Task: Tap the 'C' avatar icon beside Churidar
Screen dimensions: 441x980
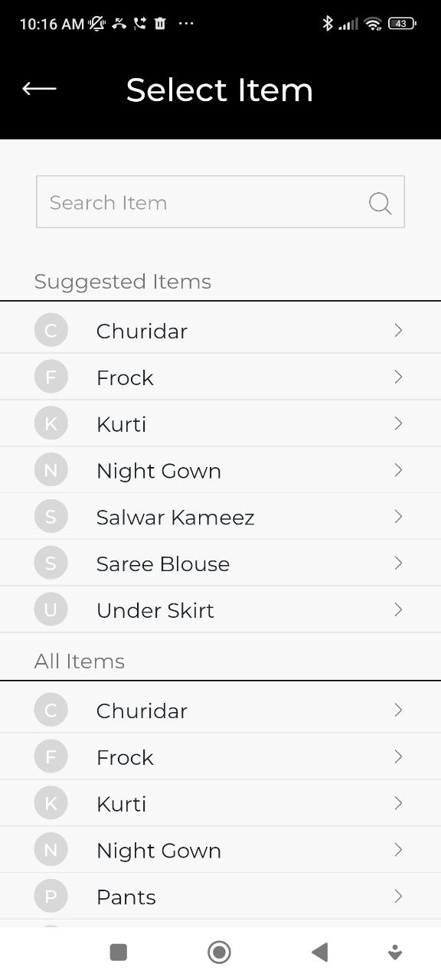Action: tap(51, 330)
